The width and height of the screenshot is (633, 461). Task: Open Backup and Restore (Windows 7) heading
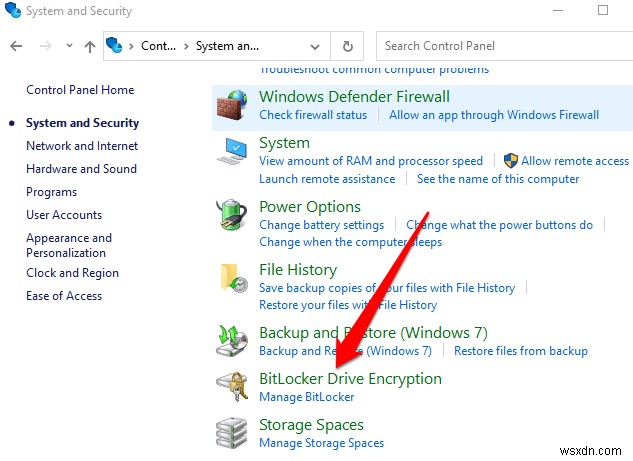(373, 333)
